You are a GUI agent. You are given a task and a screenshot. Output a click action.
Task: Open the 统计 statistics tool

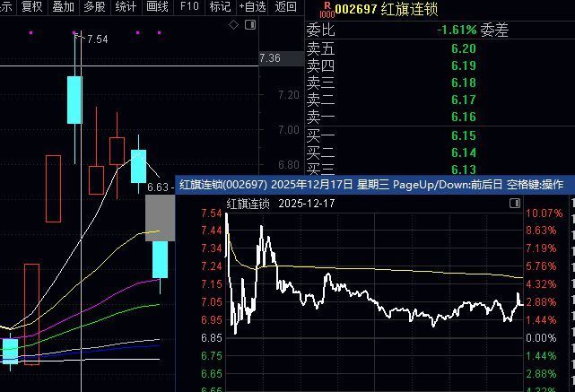pyautogui.click(x=126, y=6)
